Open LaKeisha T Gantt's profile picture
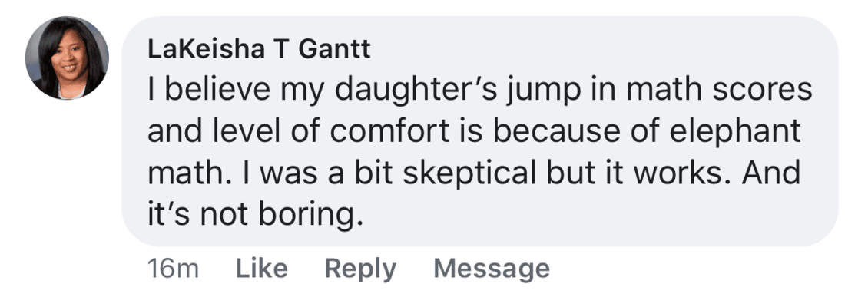This screenshot has width=868, height=297. 67,58
